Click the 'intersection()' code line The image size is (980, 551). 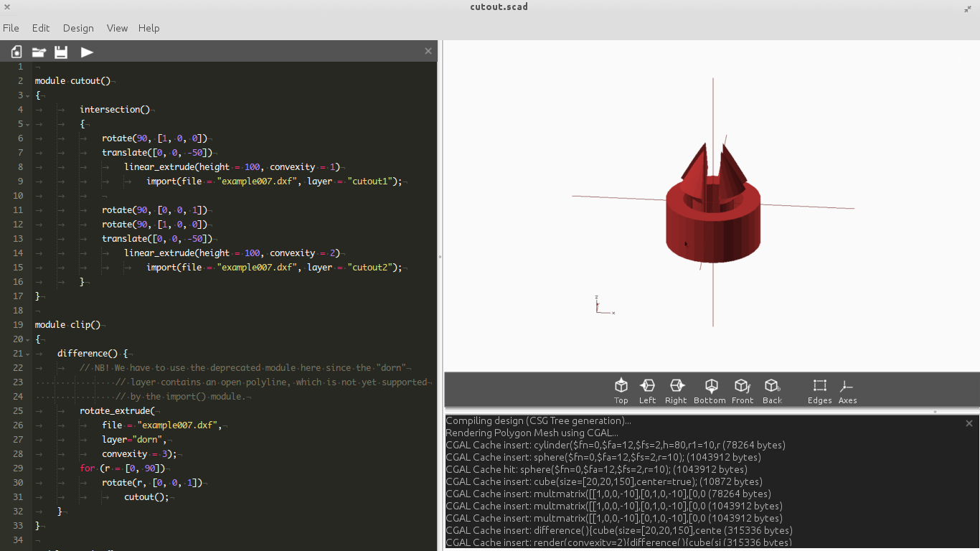[x=115, y=110]
